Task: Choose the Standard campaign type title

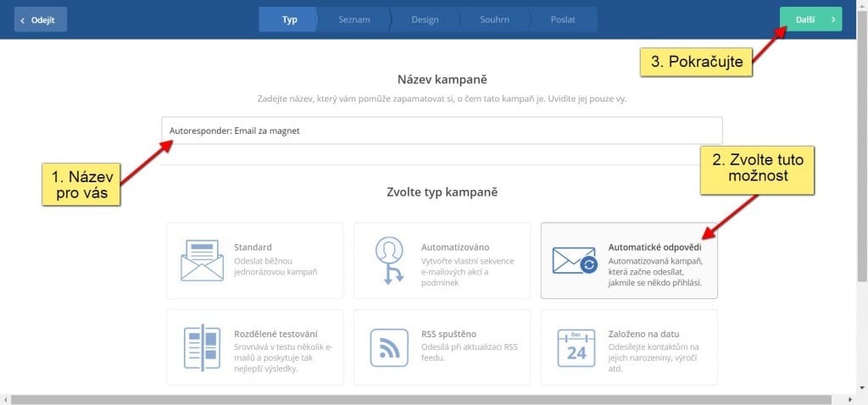Action: tap(253, 247)
